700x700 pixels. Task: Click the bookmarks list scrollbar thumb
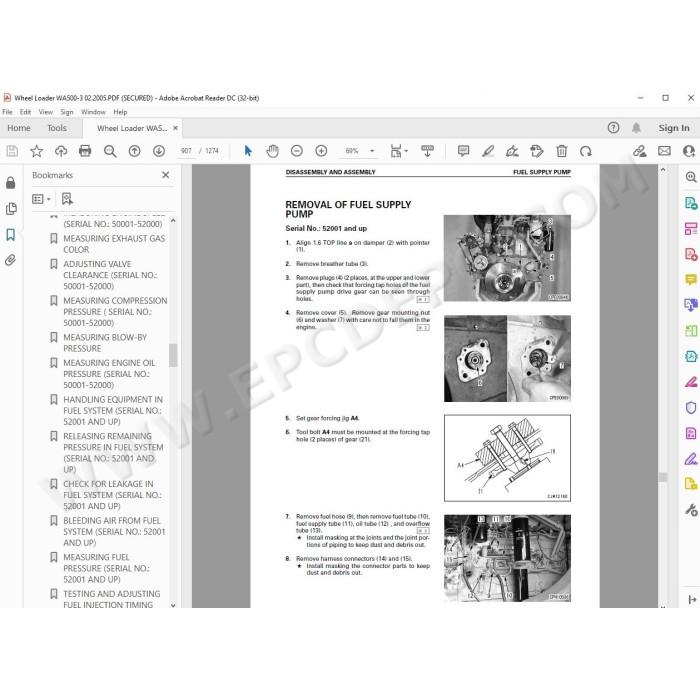pos(173,355)
